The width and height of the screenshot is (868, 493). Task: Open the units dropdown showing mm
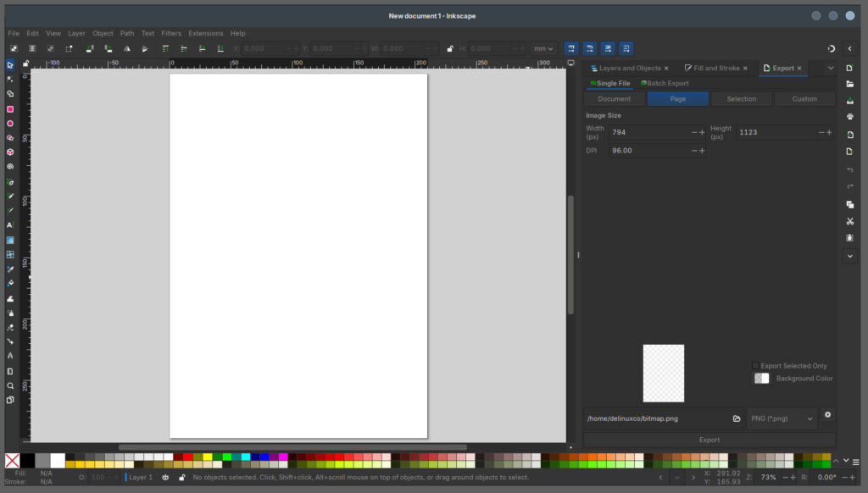coord(542,48)
